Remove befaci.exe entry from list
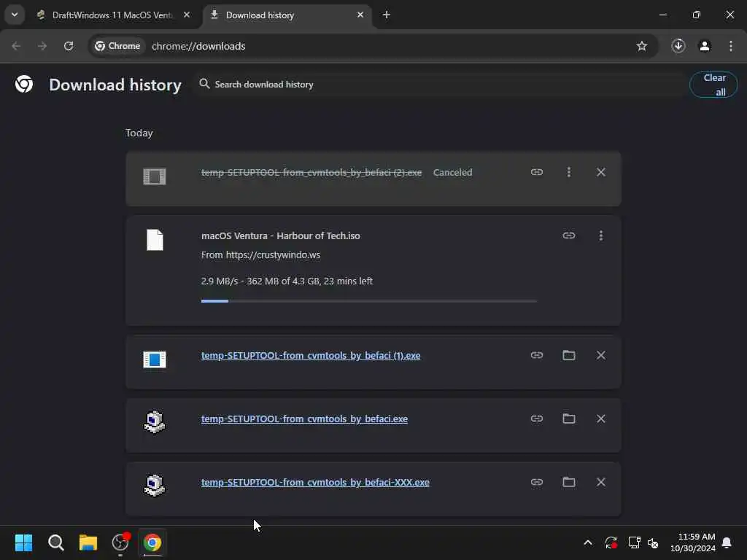 click(601, 419)
